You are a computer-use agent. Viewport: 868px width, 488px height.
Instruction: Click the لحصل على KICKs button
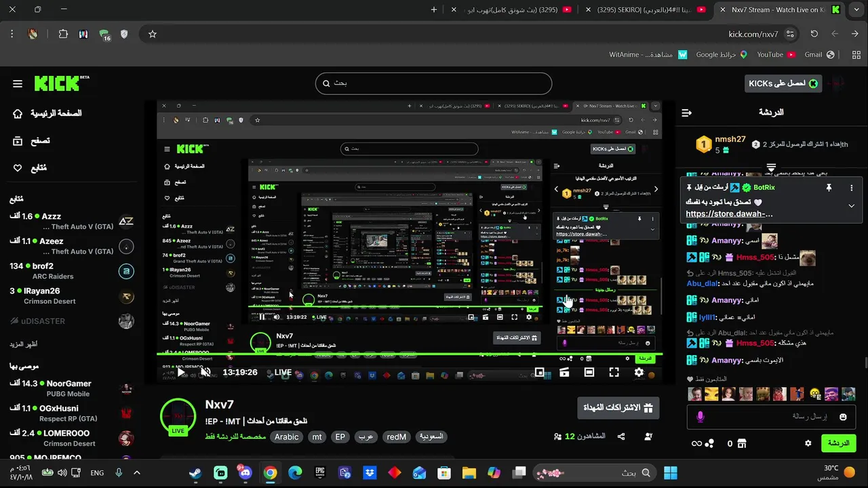point(783,83)
